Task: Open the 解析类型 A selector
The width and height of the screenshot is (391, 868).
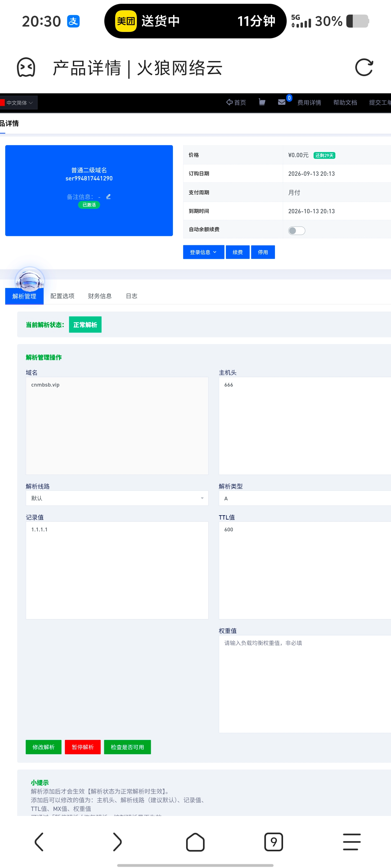Action: (305, 498)
